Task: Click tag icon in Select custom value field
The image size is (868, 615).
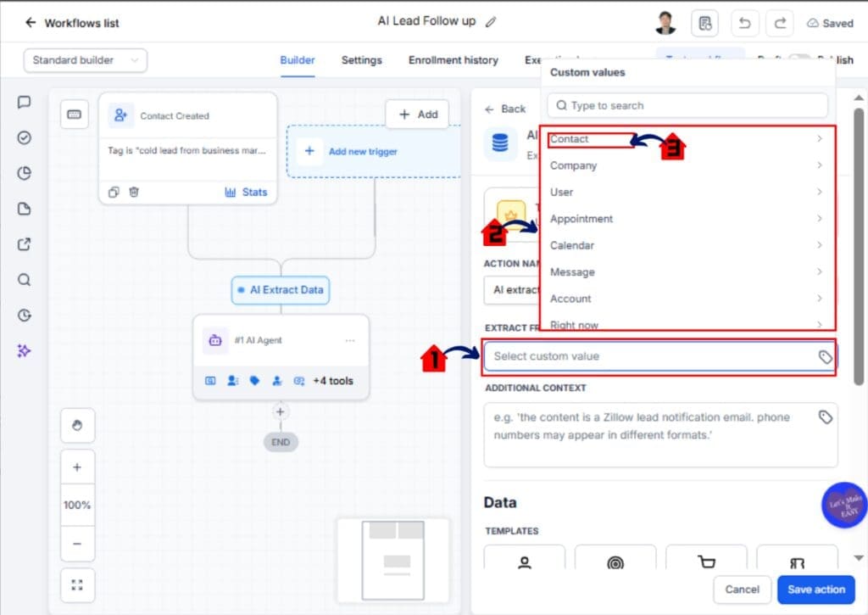Action: point(825,357)
